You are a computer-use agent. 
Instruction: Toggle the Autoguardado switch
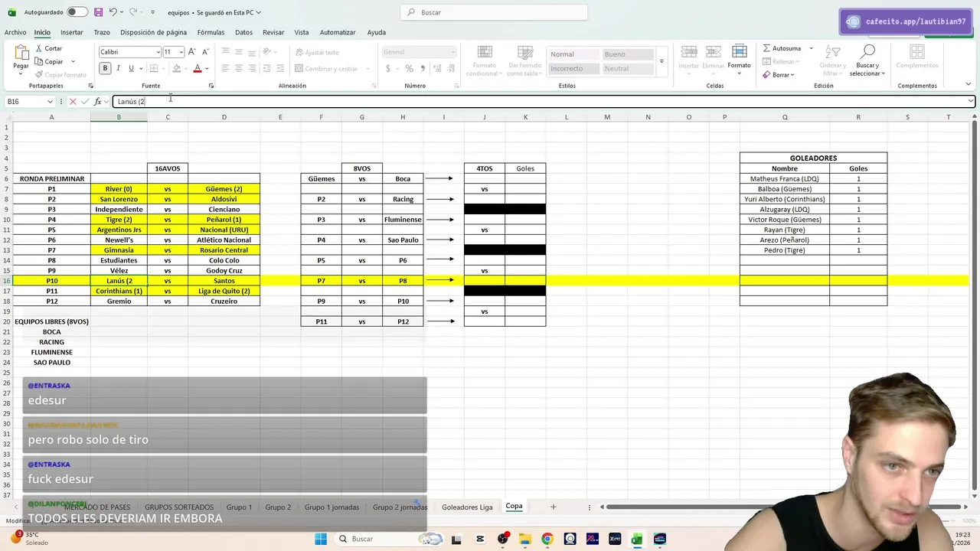(77, 12)
